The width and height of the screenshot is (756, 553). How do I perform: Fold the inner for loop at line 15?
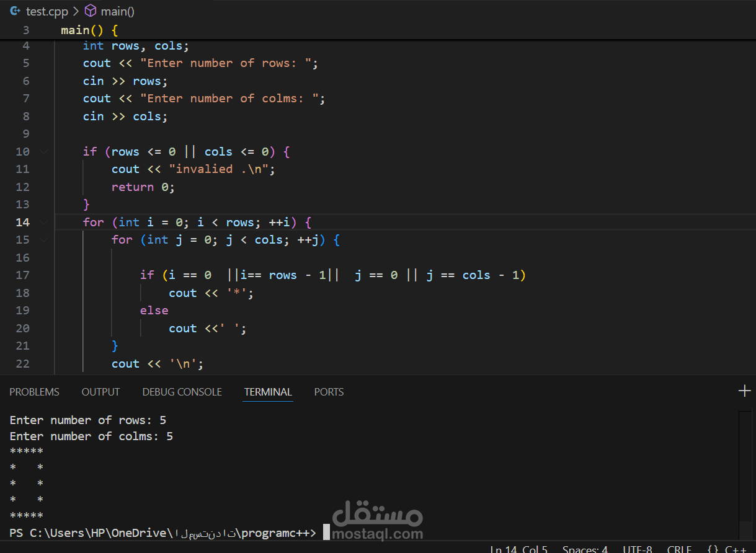click(43, 239)
